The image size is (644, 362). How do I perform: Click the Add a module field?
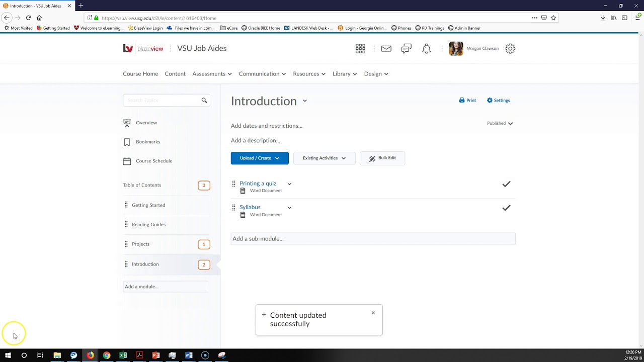coord(166,287)
